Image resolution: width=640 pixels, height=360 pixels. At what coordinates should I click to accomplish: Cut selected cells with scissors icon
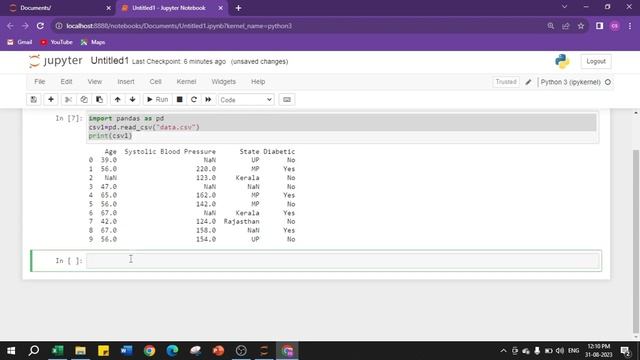(x=68, y=100)
